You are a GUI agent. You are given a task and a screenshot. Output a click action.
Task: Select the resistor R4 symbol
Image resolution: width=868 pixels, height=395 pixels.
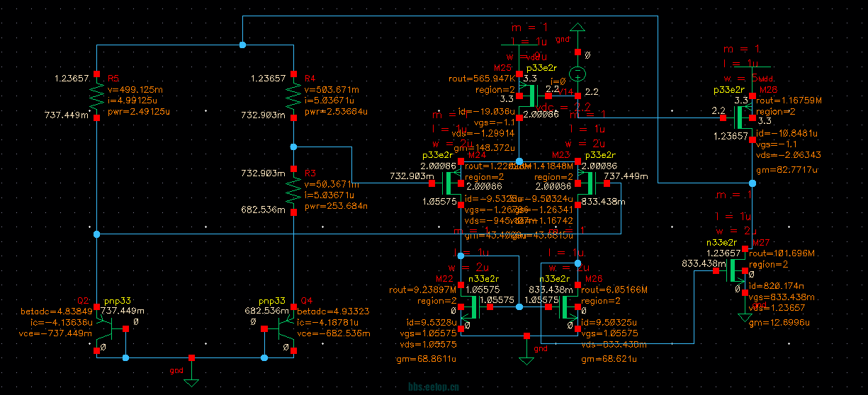[293, 98]
